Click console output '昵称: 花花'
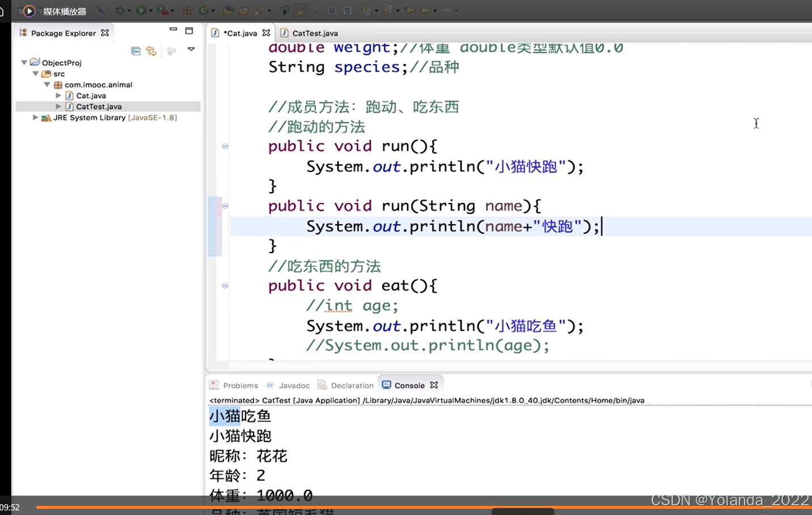 (248, 455)
